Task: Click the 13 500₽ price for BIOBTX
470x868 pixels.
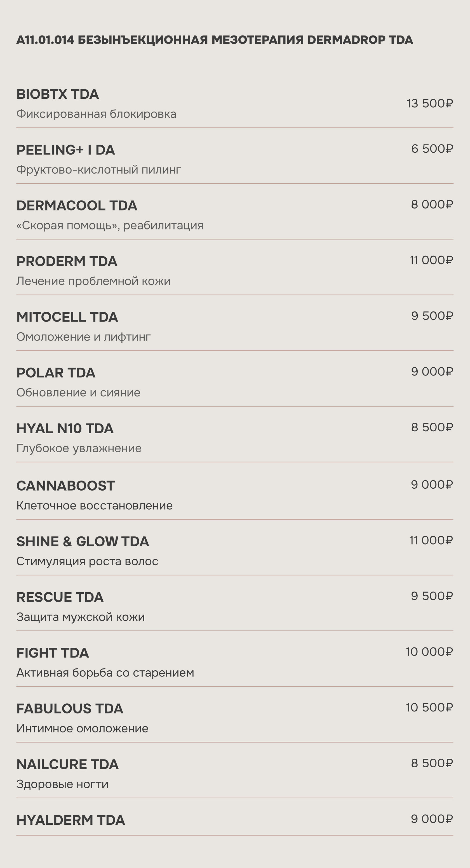Action: point(429,103)
